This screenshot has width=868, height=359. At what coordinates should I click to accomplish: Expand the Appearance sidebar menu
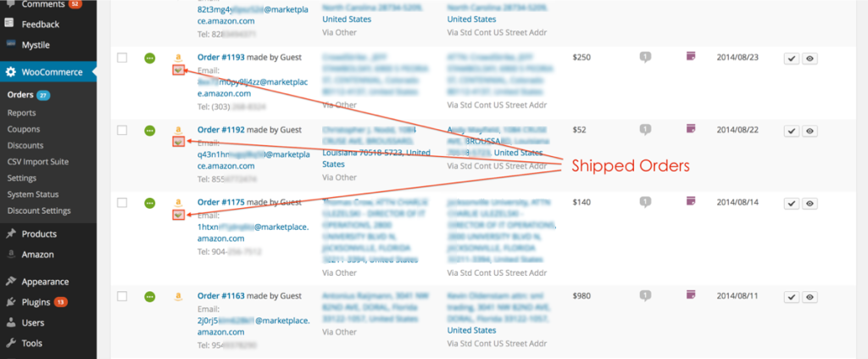click(45, 281)
